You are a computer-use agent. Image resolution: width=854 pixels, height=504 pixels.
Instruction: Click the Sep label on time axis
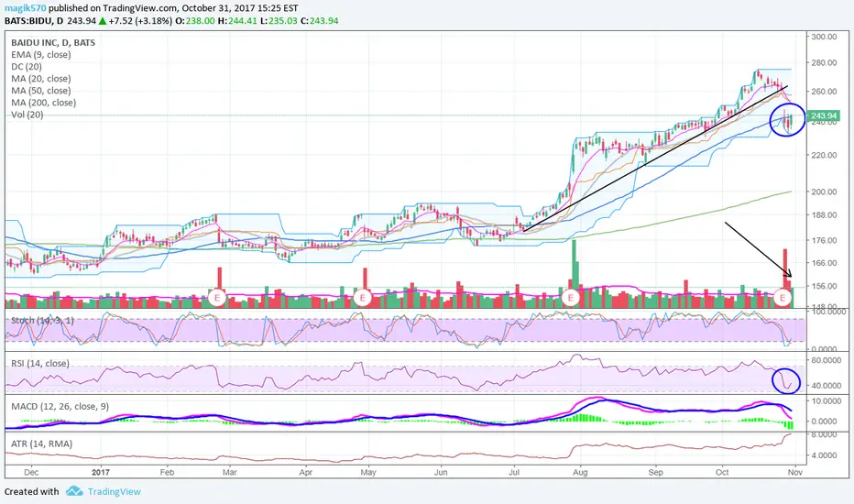(x=656, y=472)
